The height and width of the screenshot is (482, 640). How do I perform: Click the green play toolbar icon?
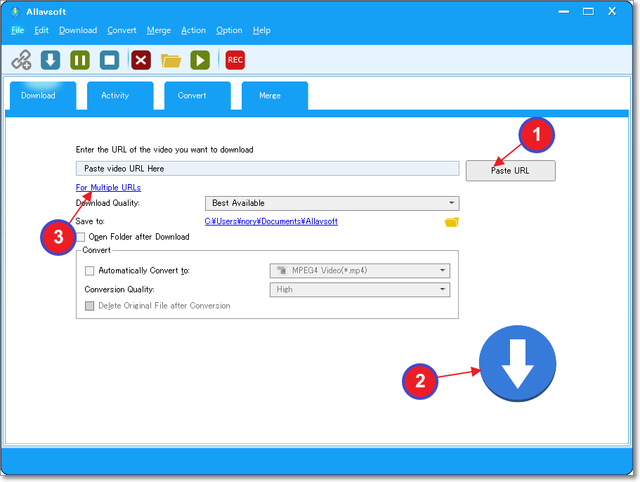click(x=201, y=60)
